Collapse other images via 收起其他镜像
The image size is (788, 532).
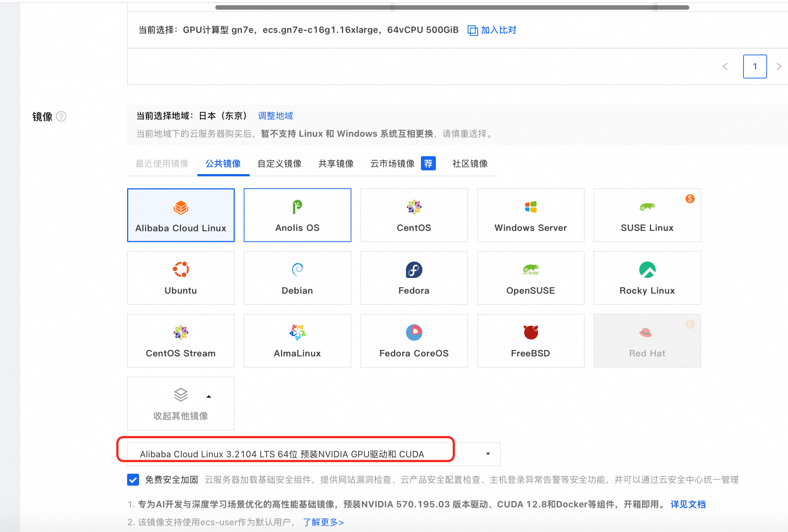(x=181, y=403)
